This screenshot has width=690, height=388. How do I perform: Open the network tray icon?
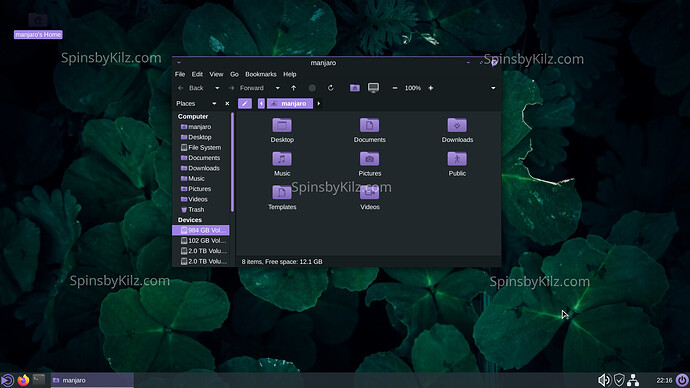[633, 380]
